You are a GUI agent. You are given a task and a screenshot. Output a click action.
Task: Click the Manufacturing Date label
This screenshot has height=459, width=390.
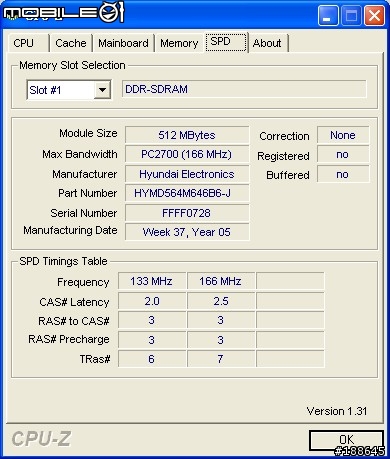[70, 230]
